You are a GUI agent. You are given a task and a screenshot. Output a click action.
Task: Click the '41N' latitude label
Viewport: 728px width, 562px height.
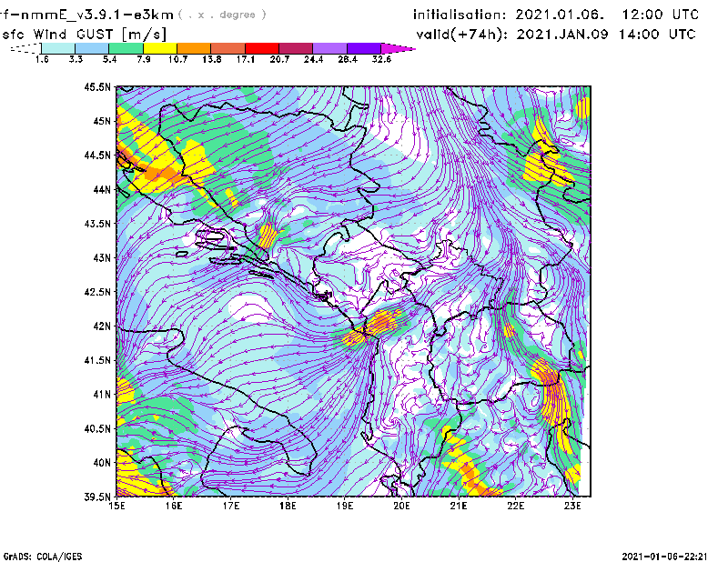pos(102,395)
